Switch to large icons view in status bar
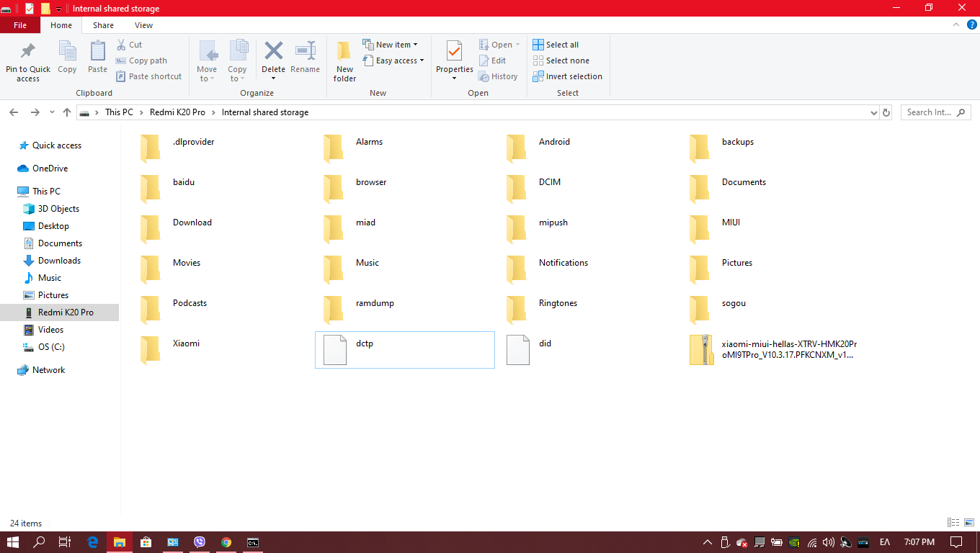The width and height of the screenshot is (980, 553). [x=969, y=523]
